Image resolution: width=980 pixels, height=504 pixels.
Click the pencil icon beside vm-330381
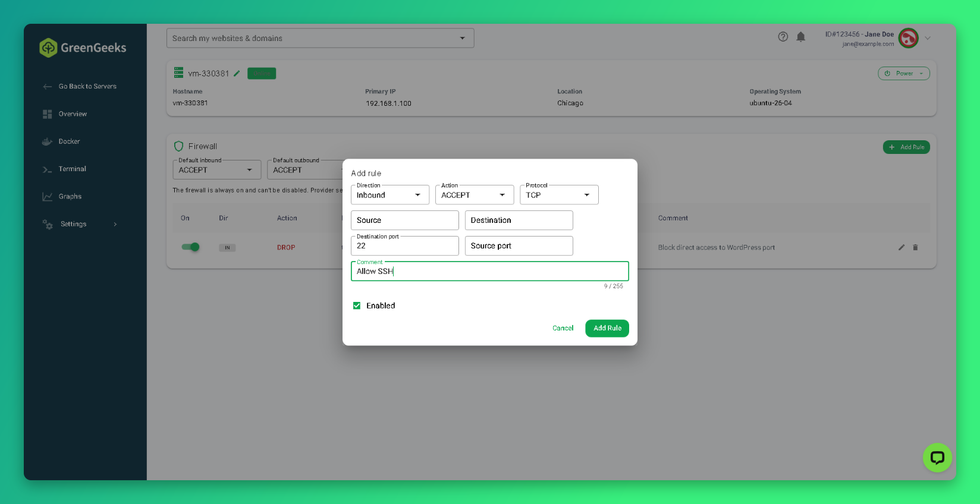237,74
